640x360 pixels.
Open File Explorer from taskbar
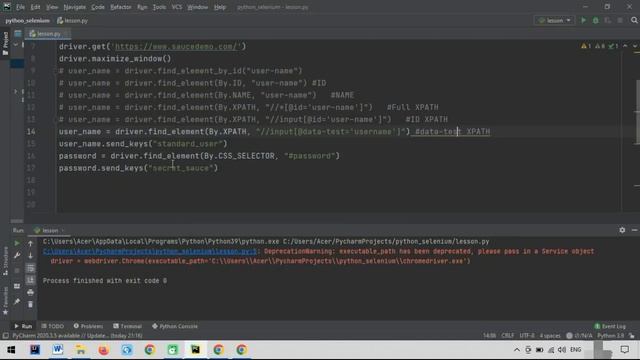(x=81, y=350)
